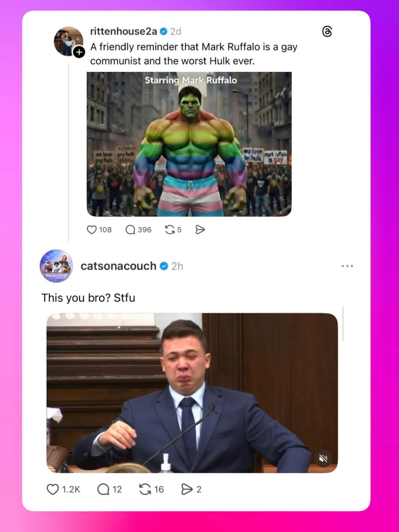
Task: View catsonacouch's profile avatar
Action: point(57,266)
